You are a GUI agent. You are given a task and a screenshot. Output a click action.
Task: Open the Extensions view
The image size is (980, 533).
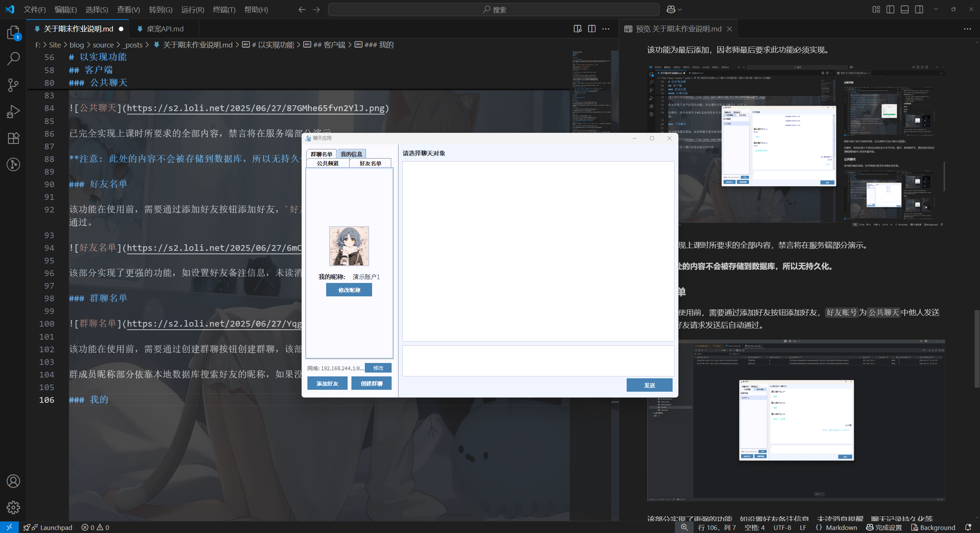[13, 138]
